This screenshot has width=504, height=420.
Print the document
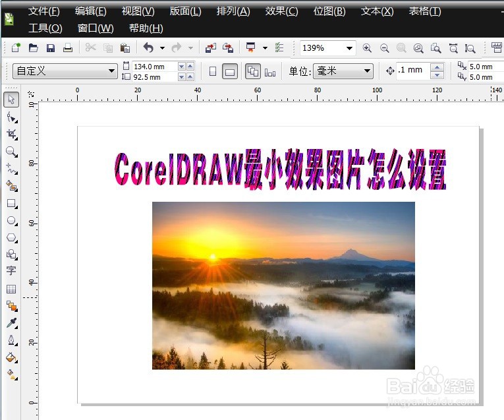coord(68,48)
